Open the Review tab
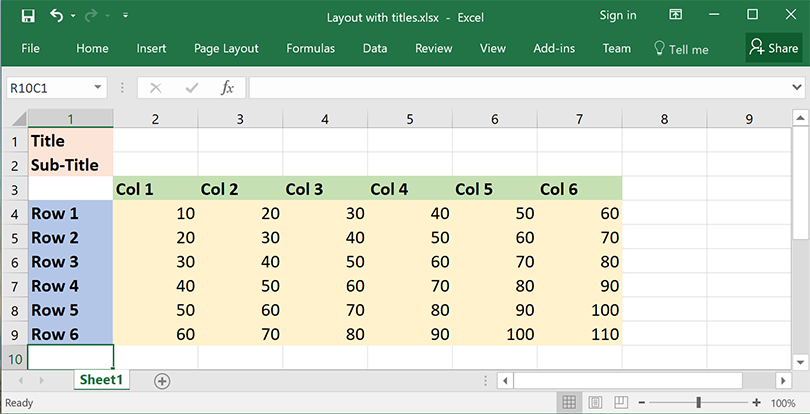This screenshot has width=810, height=414. [x=434, y=49]
